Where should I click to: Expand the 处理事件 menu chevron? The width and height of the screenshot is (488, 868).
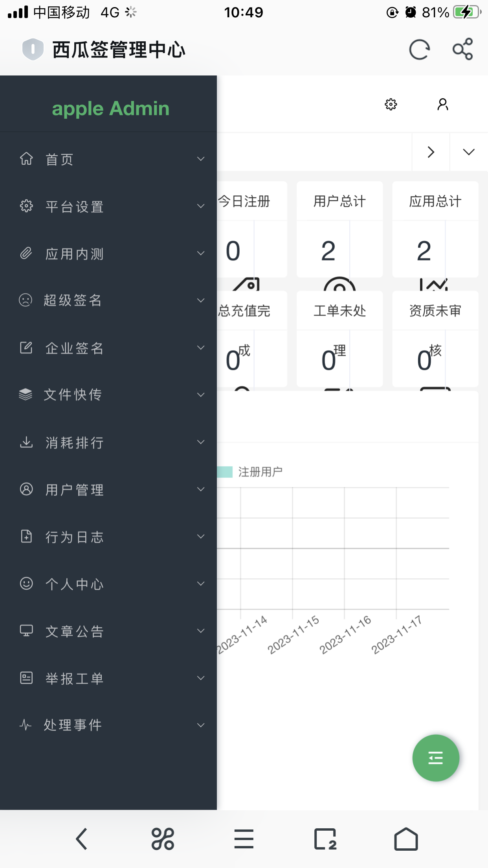pyautogui.click(x=201, y=725)
